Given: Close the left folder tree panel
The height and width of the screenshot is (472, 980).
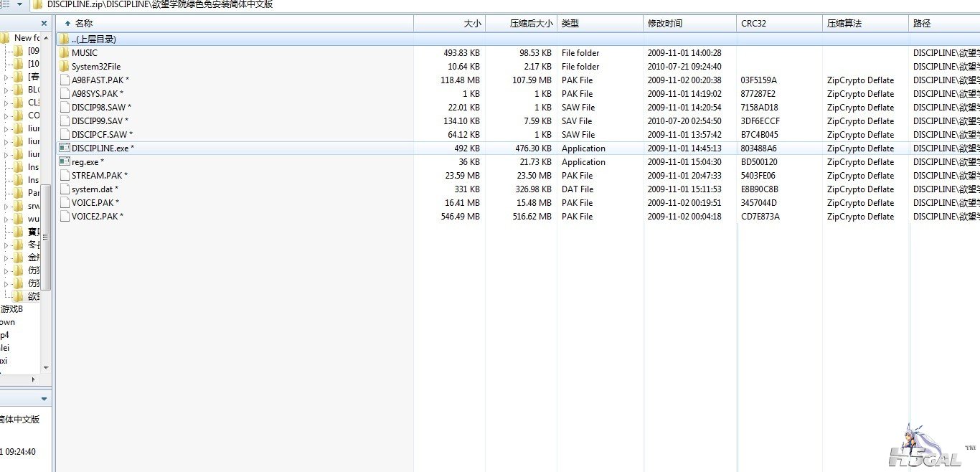Looking at the screenshot, I should [44, 23].
